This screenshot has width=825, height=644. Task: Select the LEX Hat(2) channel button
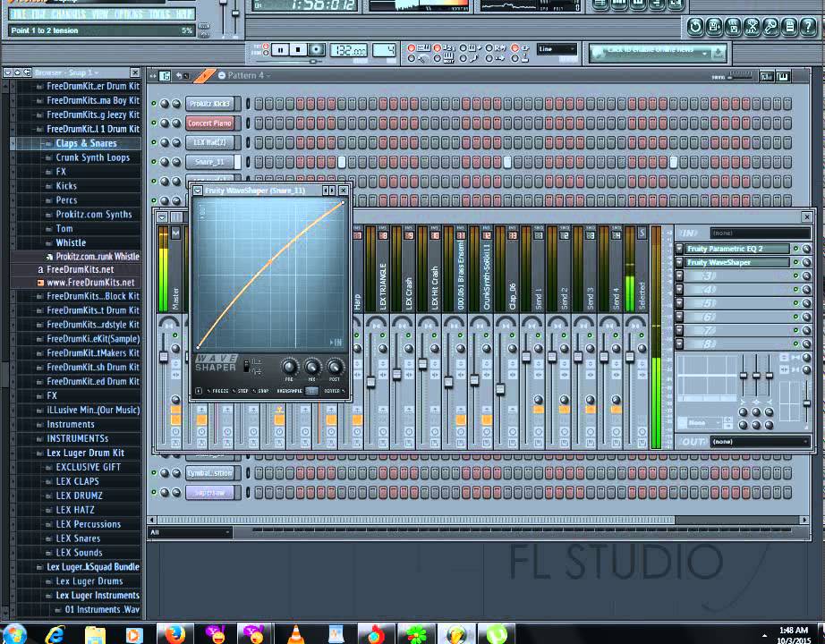click(x=210, y=142)
